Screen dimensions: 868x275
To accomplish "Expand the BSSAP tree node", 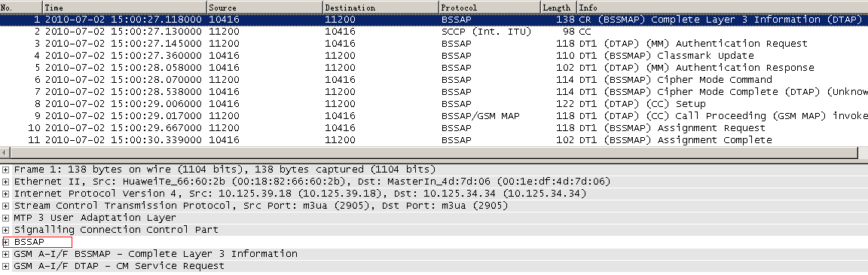I will click(x=6, y=242).
